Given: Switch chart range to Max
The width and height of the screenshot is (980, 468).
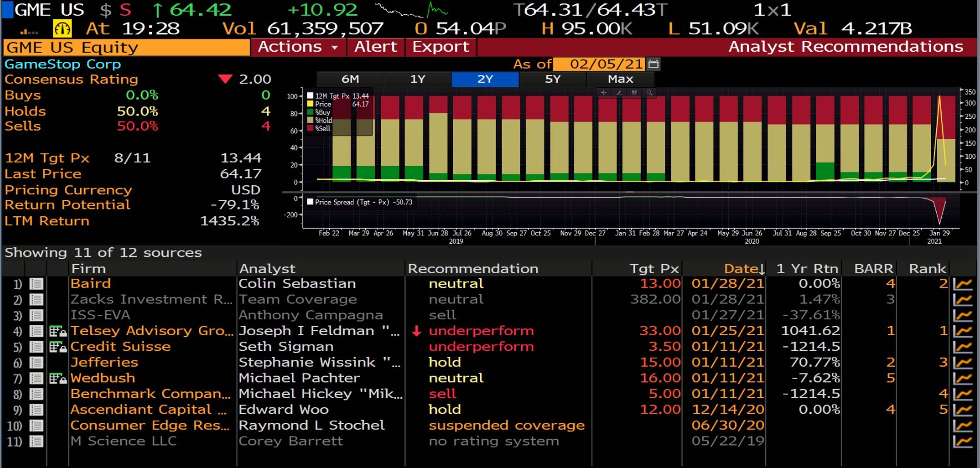Looking at the screenshot, I should 620,79.
